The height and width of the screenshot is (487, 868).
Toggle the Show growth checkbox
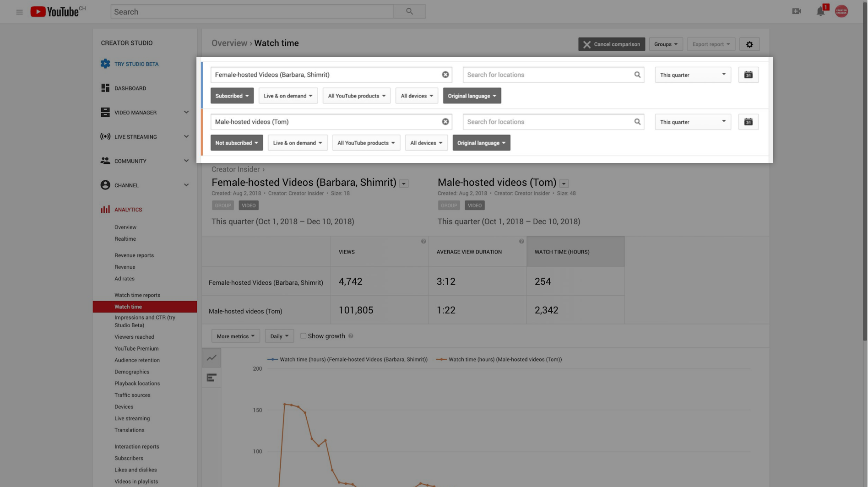point(303,336)
